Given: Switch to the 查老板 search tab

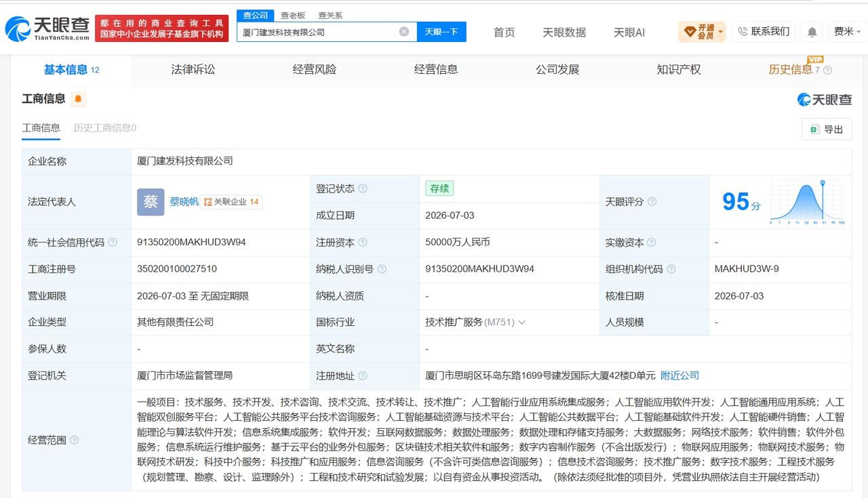Looking at the screenshot, I should [293, 16].
